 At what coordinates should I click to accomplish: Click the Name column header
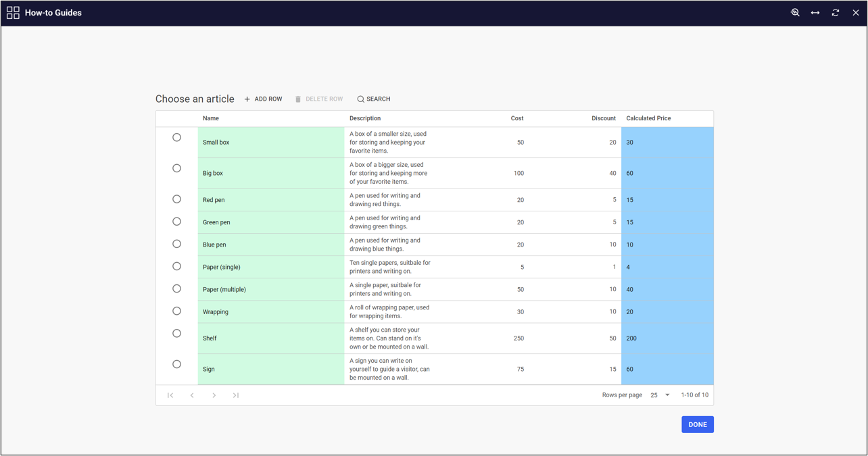click(x=211, y=118)
